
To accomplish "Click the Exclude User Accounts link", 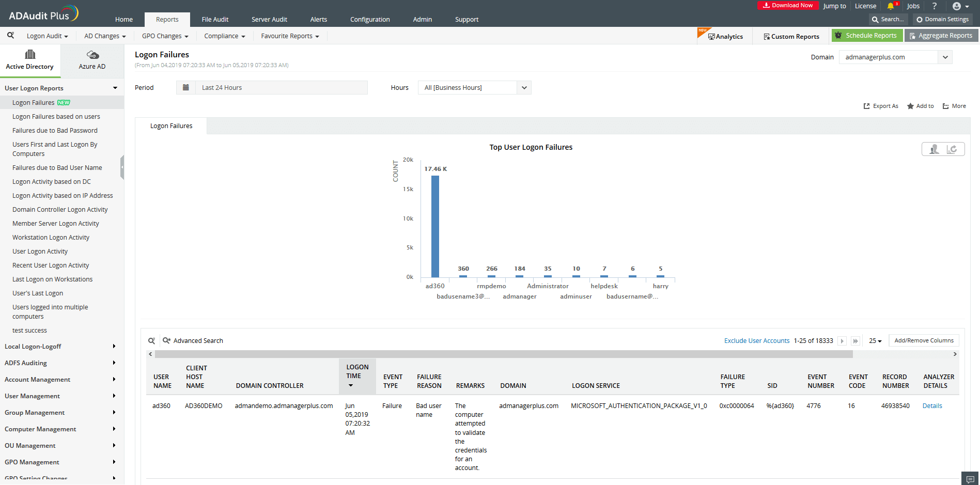I will [x=757, y=341].
